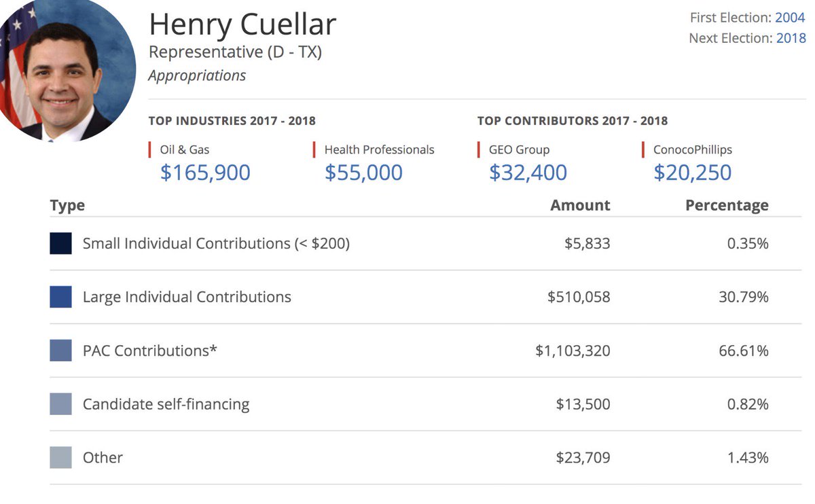The height and width of the screenshot is (504, 815).
Task: Click the Appropriations committee text
Action: [x=197, y=75]
